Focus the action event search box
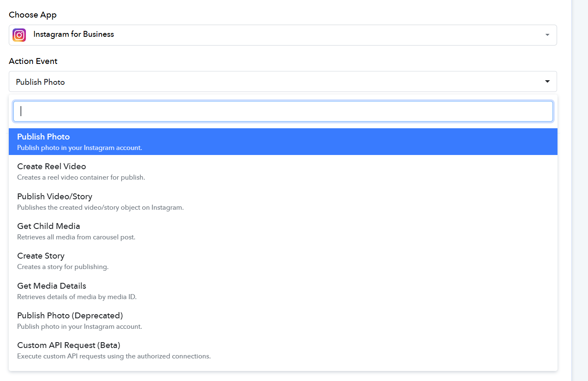This screenshot has width=588, height=381. point(283,111)
